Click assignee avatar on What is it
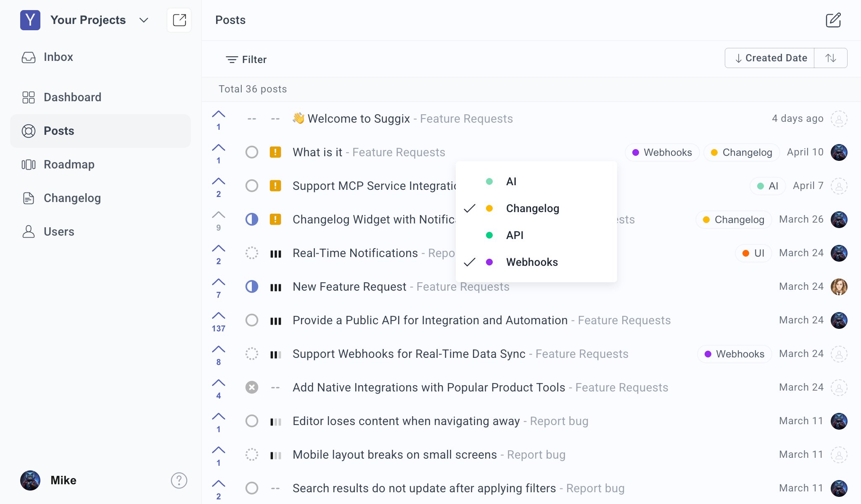This screenshot has height=504, width=861. coord(839,152)
